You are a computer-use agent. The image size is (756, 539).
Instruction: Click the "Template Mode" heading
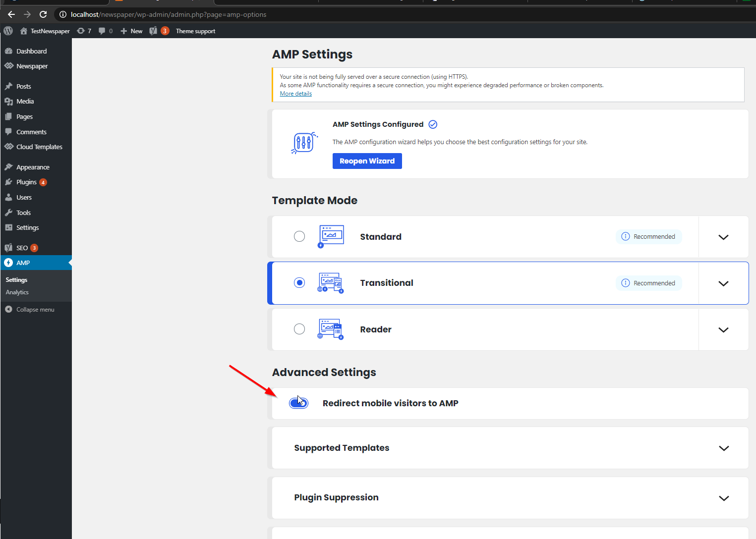(315, 200)
